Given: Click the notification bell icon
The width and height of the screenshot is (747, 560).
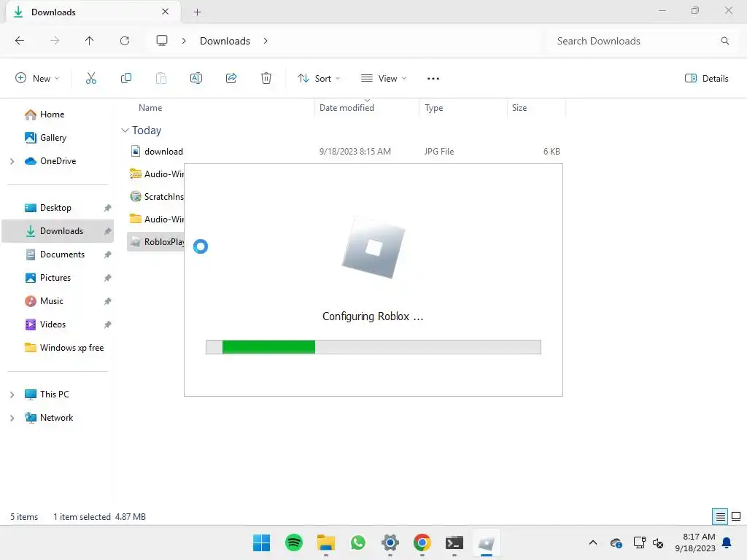Looking at the screenshot, I should 727,542.
